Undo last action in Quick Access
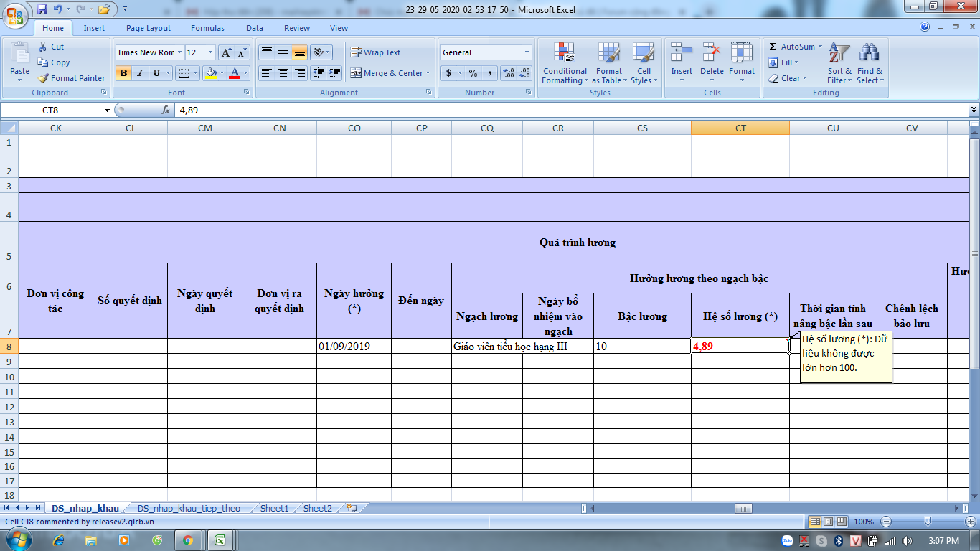 (58, 9)
